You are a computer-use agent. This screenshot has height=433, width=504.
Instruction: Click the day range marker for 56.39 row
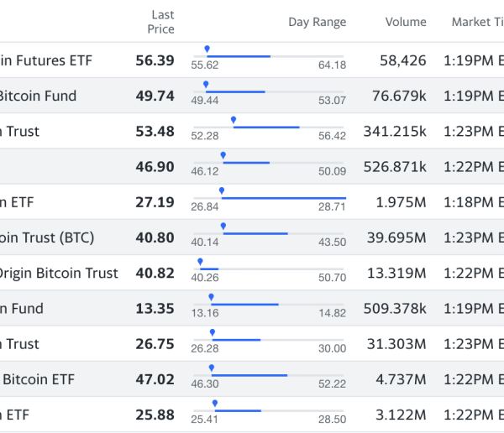click(x=207, y=50)
